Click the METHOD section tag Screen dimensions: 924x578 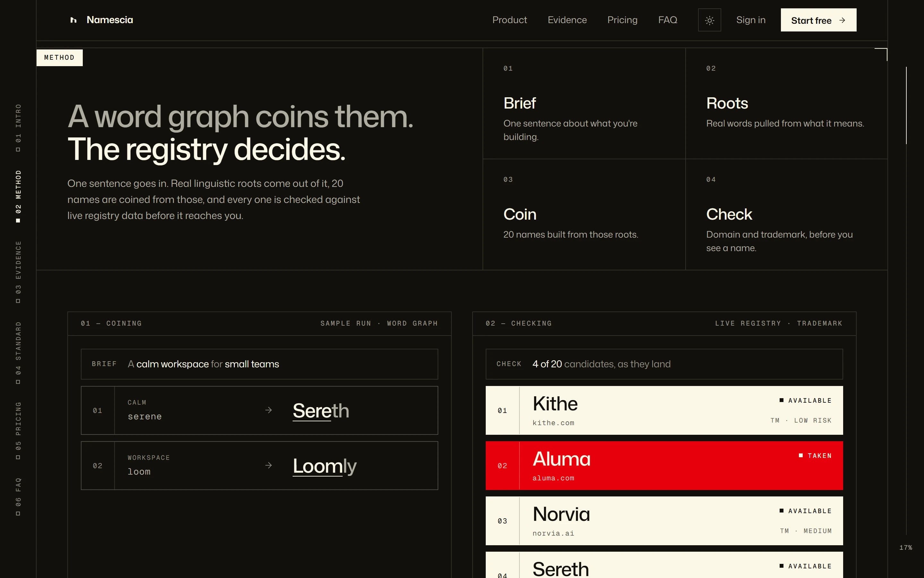60,57
